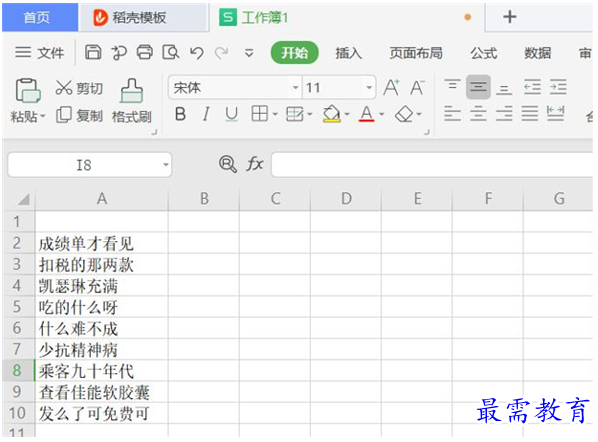Apply the yellow fill color bucket

[x=331, y=114]
